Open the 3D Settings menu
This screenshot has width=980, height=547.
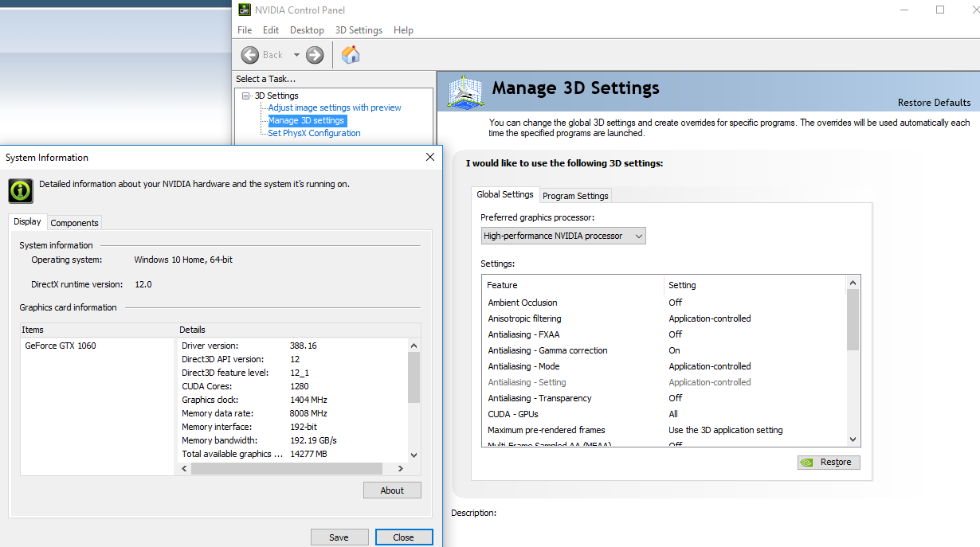(359, 30)
